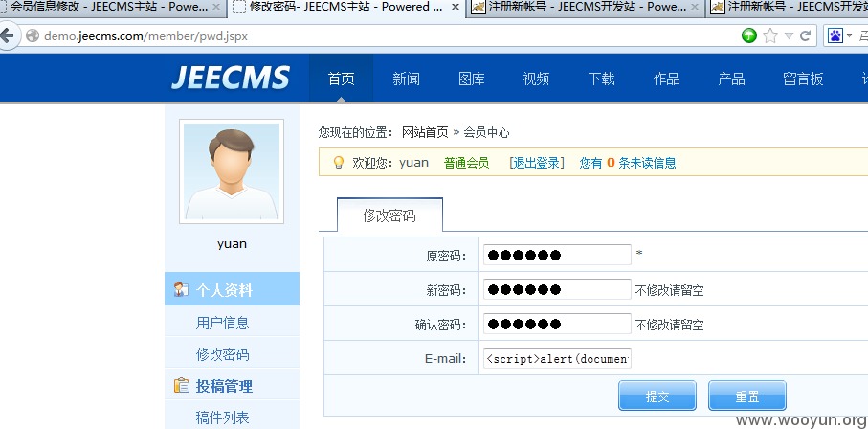Screen dimensions: 868x429
Task: Open 下载 in navigation bar
Action: click(602, 79)
